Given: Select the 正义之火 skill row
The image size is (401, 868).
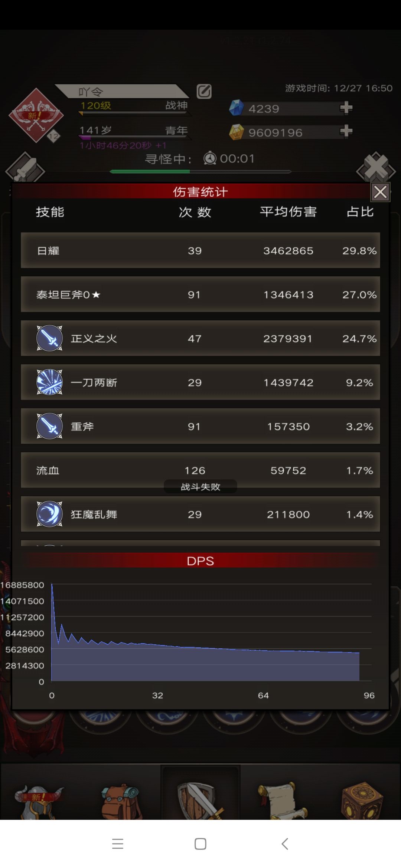Looking at the screenshot, I should [200, 338].
